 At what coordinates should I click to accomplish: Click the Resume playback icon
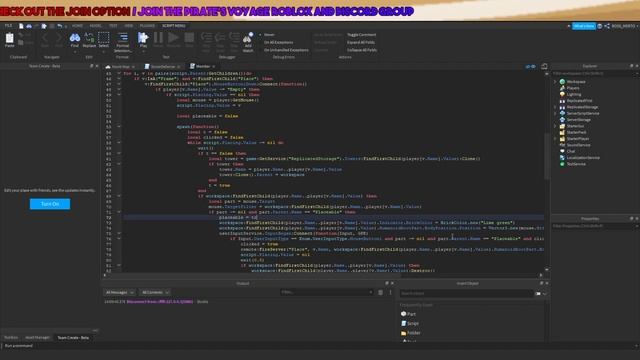(173, 38)
